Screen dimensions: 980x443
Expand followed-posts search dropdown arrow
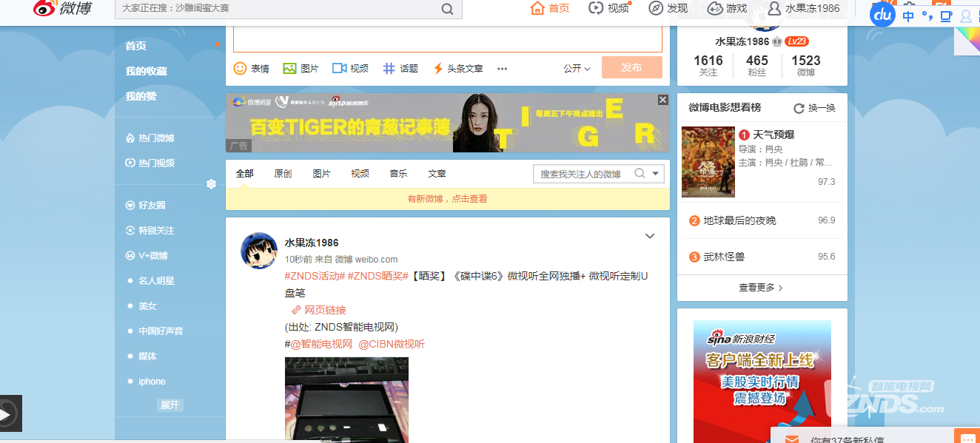point(656,175)
